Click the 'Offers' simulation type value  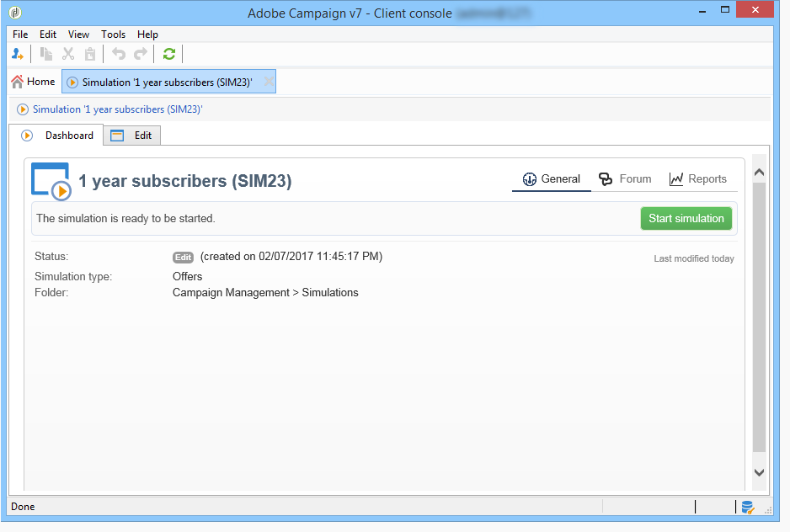188,277
